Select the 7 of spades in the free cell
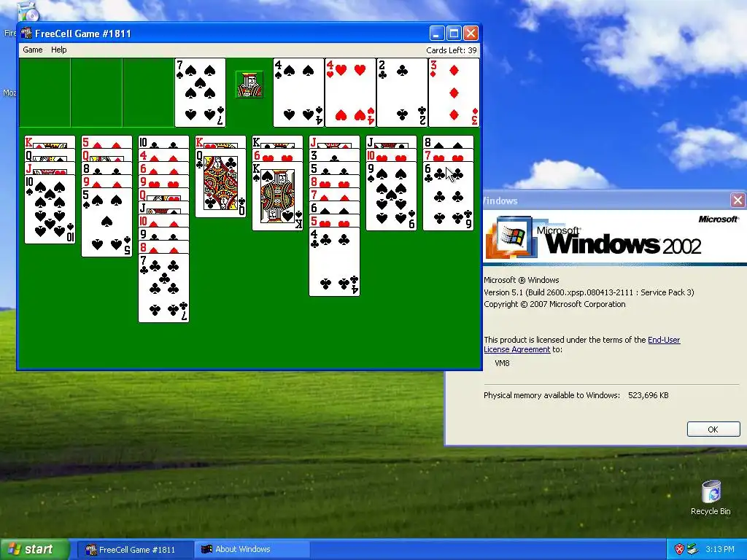Viewport: 747px width, 560px height. (x=200, y=93)
